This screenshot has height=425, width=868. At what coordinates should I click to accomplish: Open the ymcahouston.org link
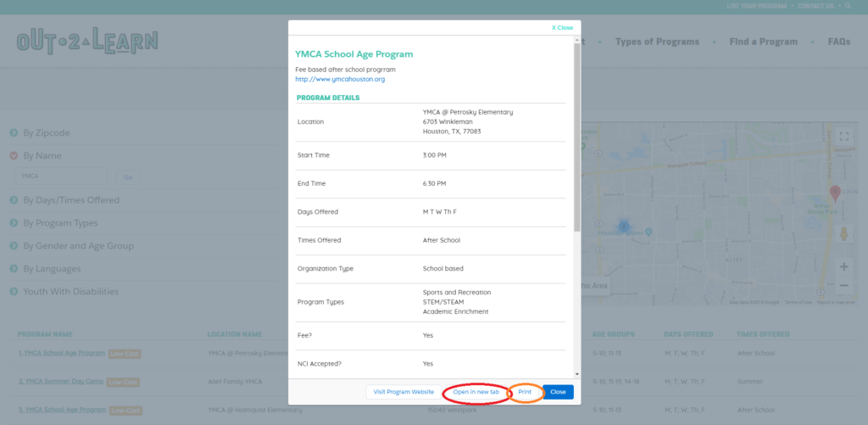[x=340, y=79]
